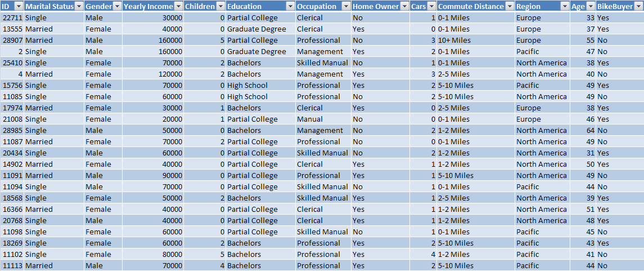Open the Education column filter dropdown
The width and height of the screenshot is (644, 271).
click(290, 6)
